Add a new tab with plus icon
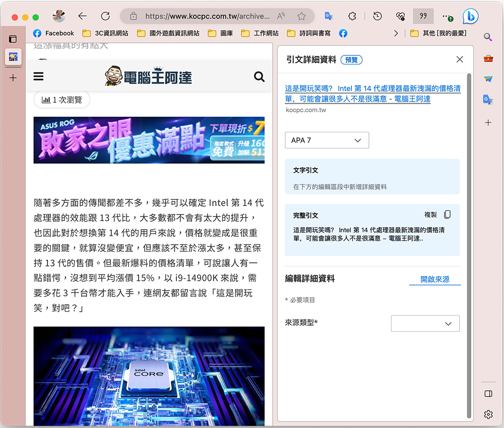The image size is (504, 428). [x=13, y=78]
